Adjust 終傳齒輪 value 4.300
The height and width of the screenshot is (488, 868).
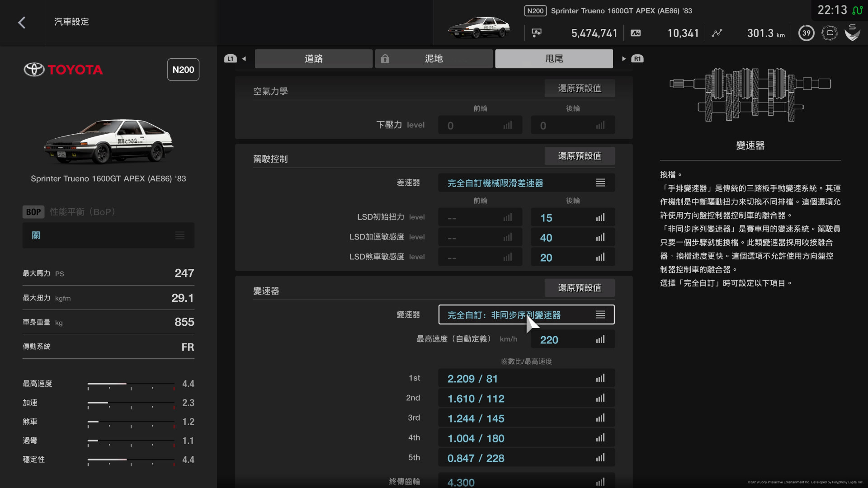click(526, 480)
